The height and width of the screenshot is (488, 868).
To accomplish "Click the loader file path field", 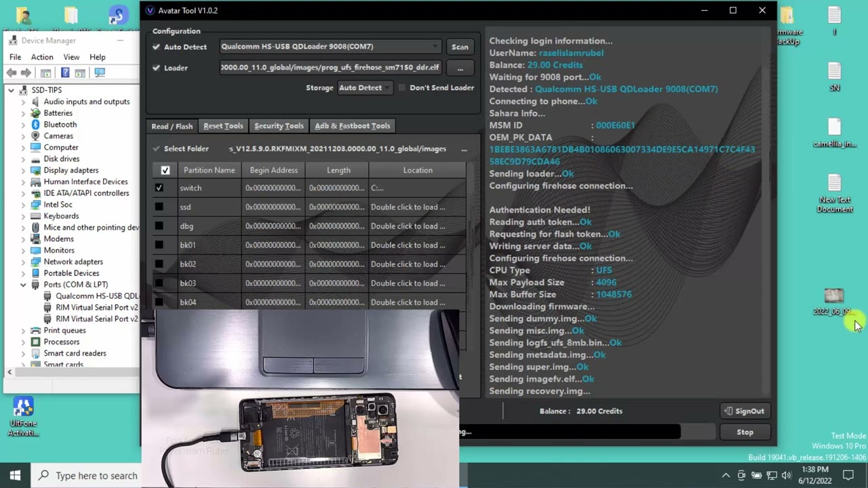I will (x=331, y=68).
